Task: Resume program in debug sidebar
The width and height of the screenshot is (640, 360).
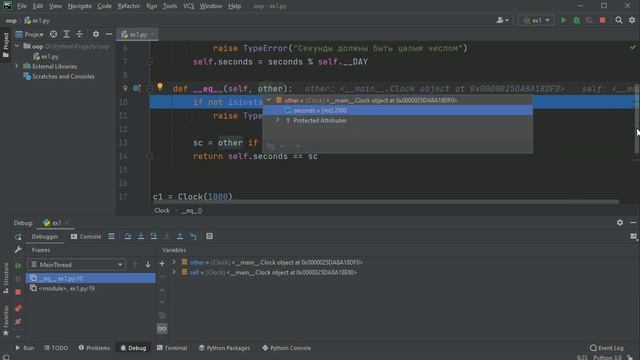Action: coord(18,266)
